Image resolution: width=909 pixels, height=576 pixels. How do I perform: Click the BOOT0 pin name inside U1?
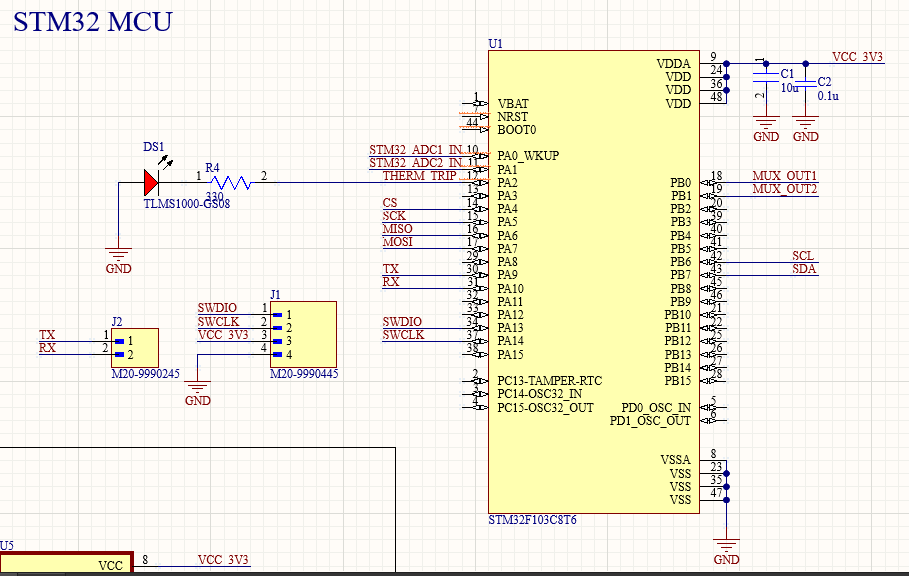[517, 130]
